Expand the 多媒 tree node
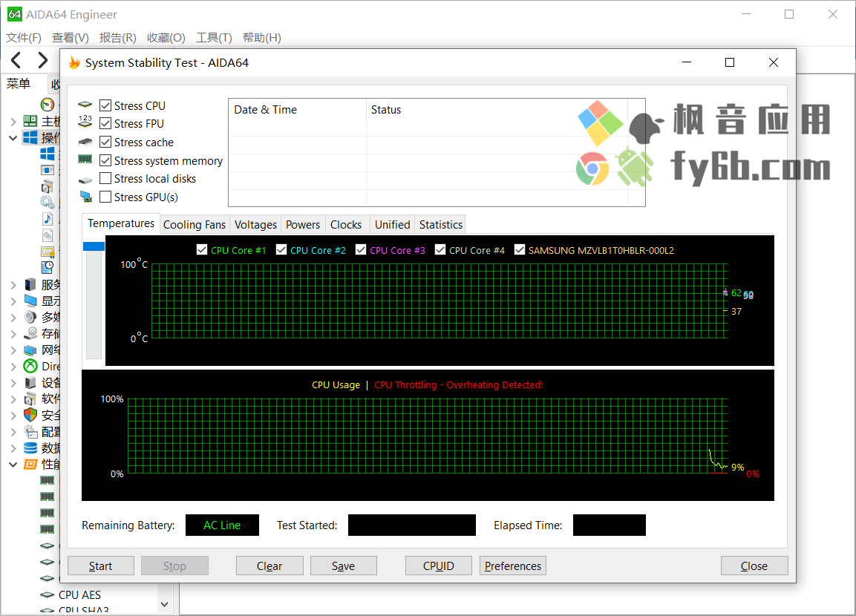This screenshot has width=856, height=616. click(x=13, y=318)
